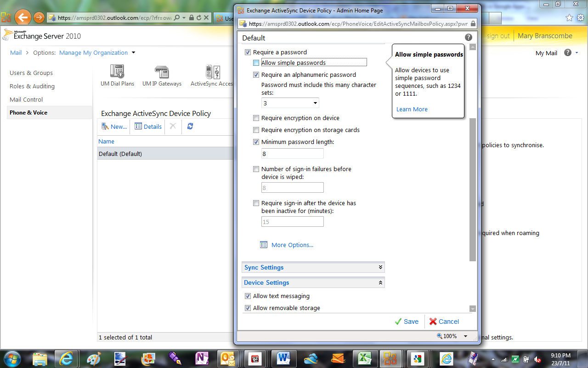Open Outlook from the taskbar

[x=228, y=358]
